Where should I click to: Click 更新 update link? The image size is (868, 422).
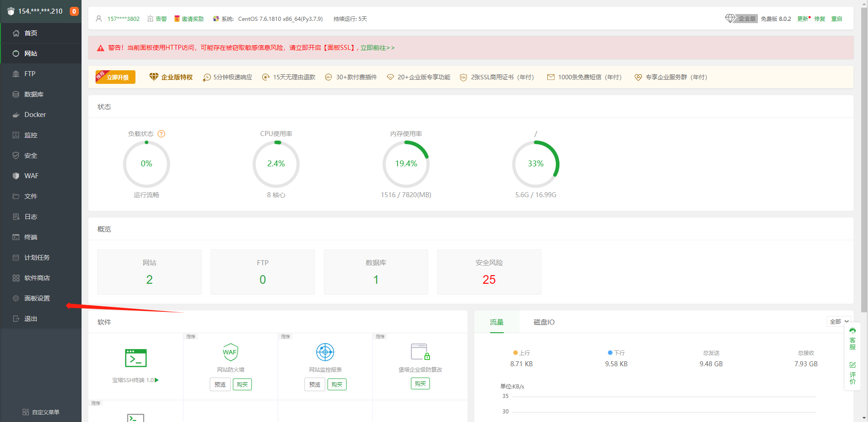tap(803, 19)
